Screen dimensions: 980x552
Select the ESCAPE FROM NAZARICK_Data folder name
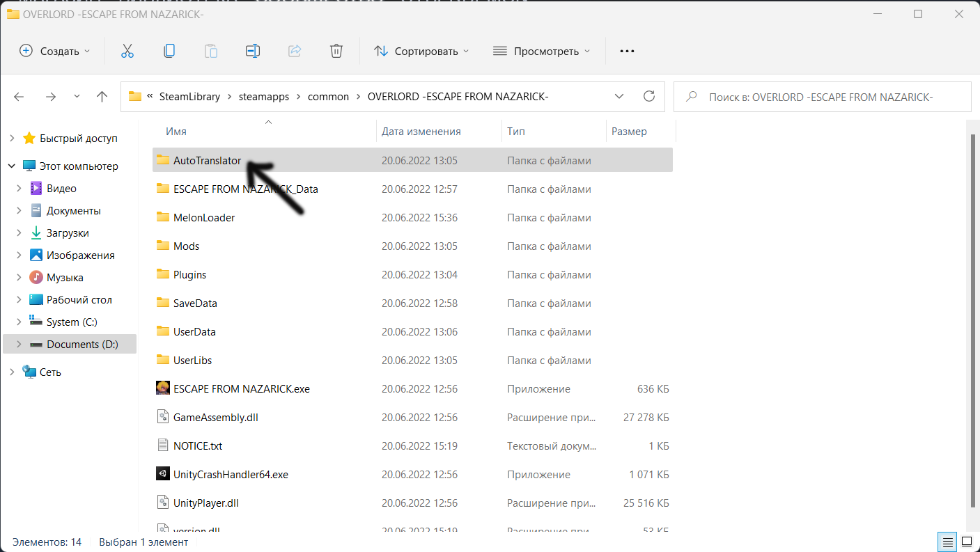[x=246, y=189]
